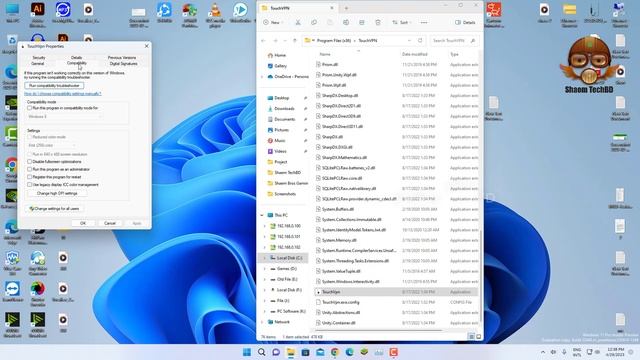640x360 pixels.
Task: Open taskbar Search
Action: pyautogui.click(x=262, y=352)
